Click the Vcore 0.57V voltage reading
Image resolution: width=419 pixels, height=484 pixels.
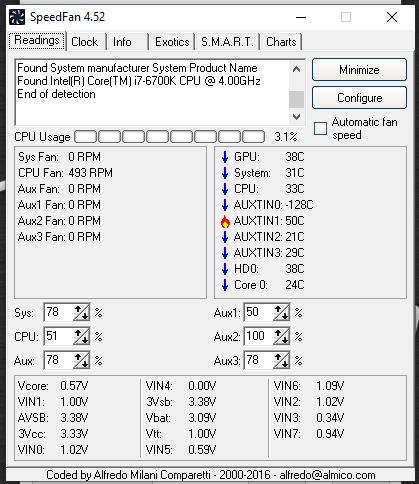tap(53, 386)
